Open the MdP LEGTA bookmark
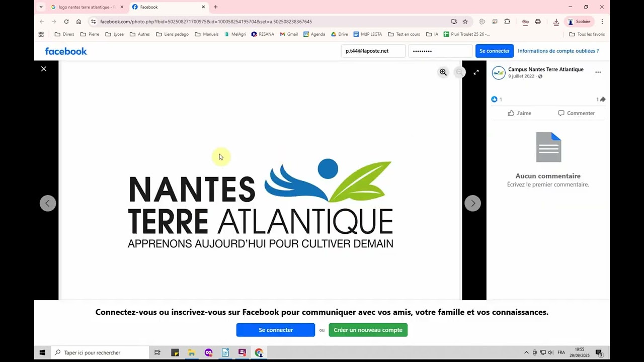Image resolution: width=644 pixels, height=362 pixels. [368, 34]
